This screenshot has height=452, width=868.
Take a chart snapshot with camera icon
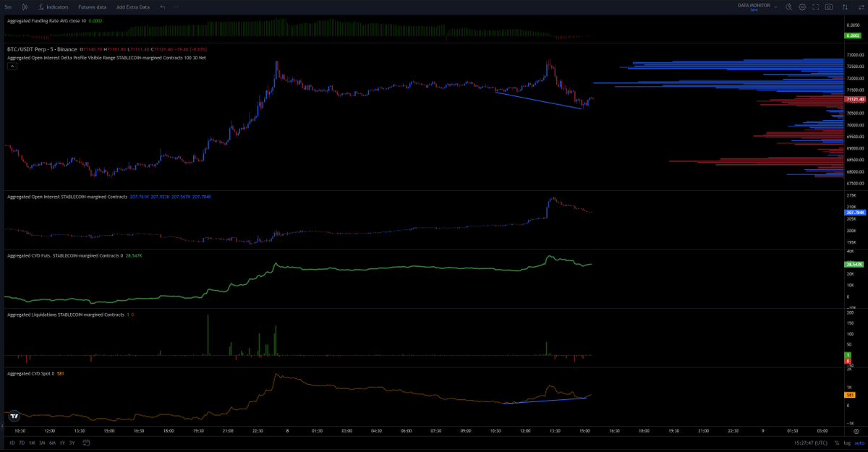click(829, 7)
